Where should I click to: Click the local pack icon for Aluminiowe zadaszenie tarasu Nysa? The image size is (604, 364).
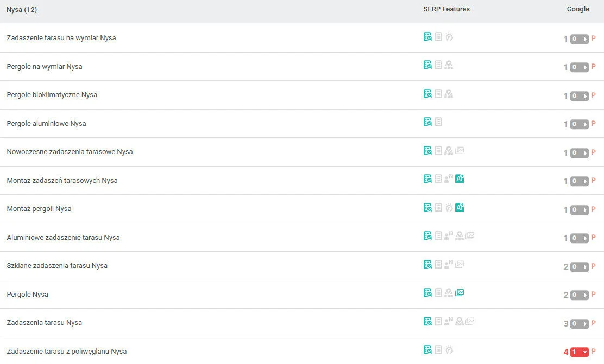click(x=460, y=236)
